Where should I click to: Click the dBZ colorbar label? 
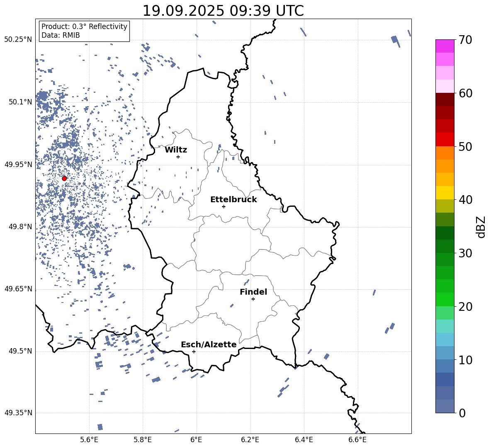click(481, 227)
